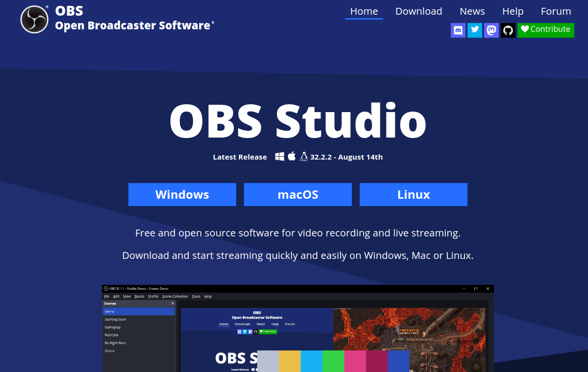The image size is (588, 372).
Task: Click the dark crimson color bar
Action: 377,361
